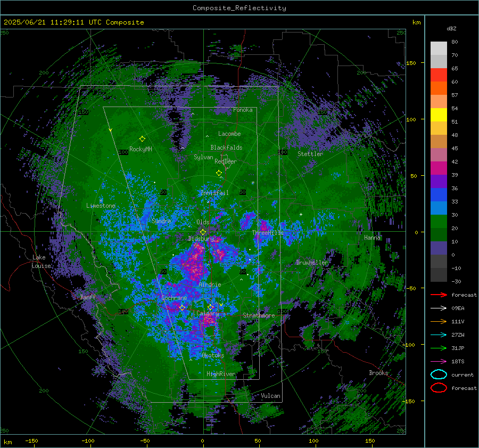The image size is (479, 448).
Task: Click the yellow diamond marker above Calgary
Action: pos(210,307)
